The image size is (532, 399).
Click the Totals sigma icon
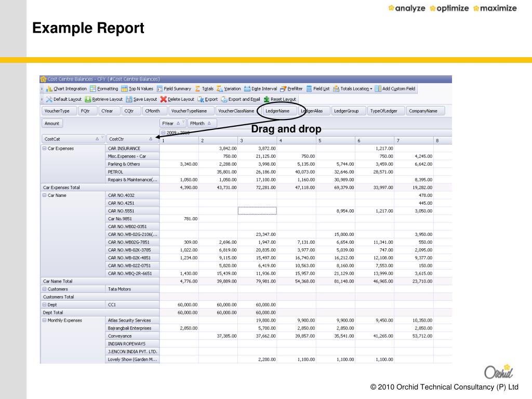tap(197, 89)
